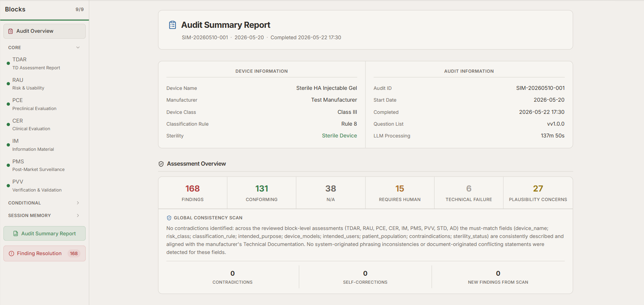This screenshot has height=305, width=644.
Task: Select the PVV Verification & Validation block
Action: pos(45,186)
